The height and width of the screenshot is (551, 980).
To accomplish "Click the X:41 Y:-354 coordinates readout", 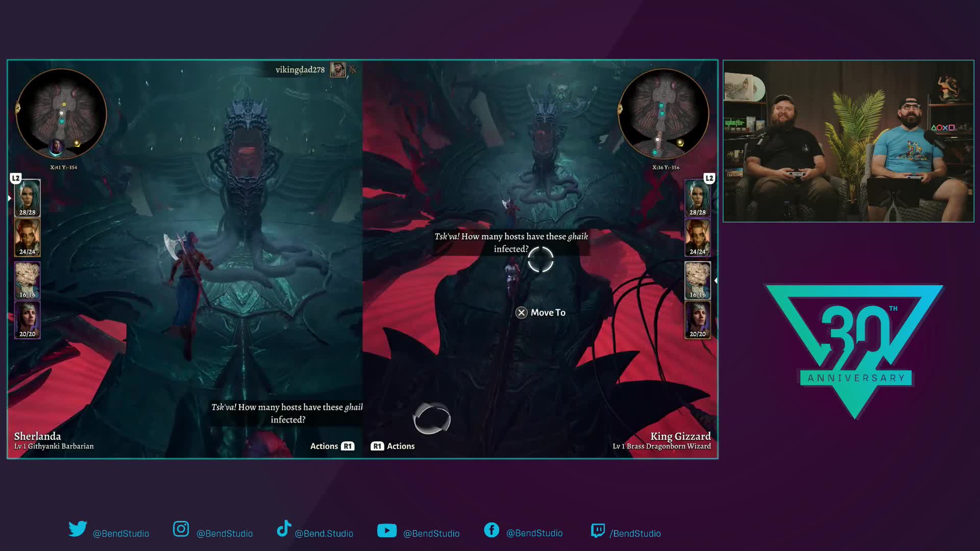I will pos(63,167).
